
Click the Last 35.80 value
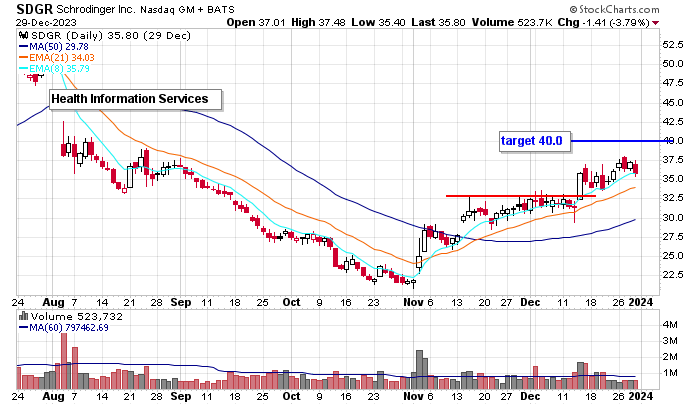(438, 22)
